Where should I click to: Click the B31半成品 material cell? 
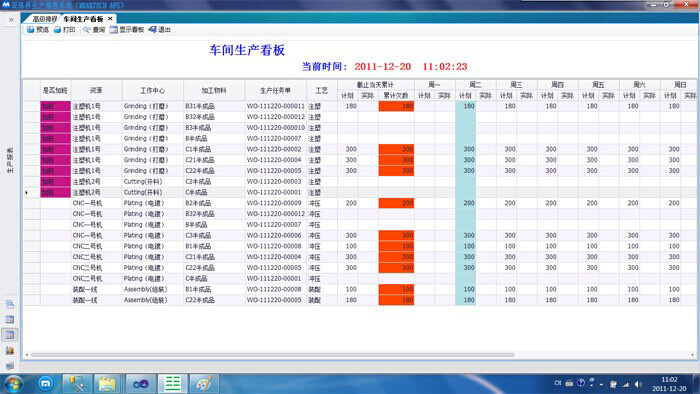[214, 106]
